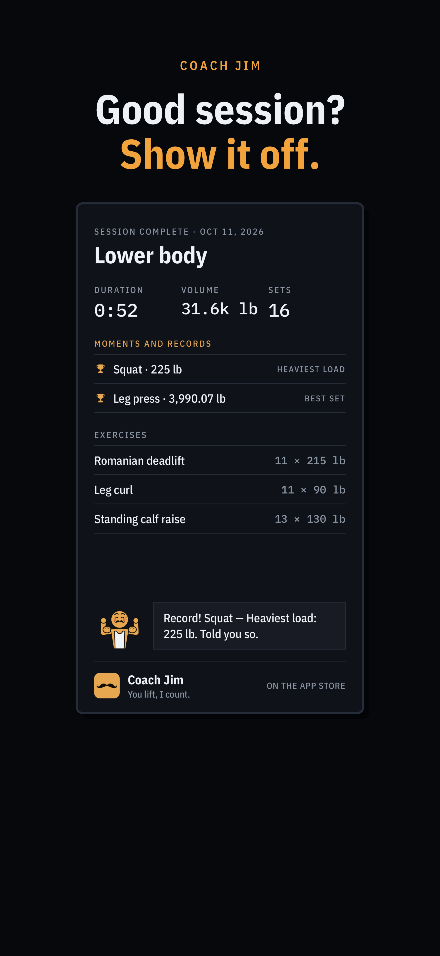This screenshot has width=440, height=956.
Task: Click the Heaviest Load badge
Action: [x=311, y=369]
